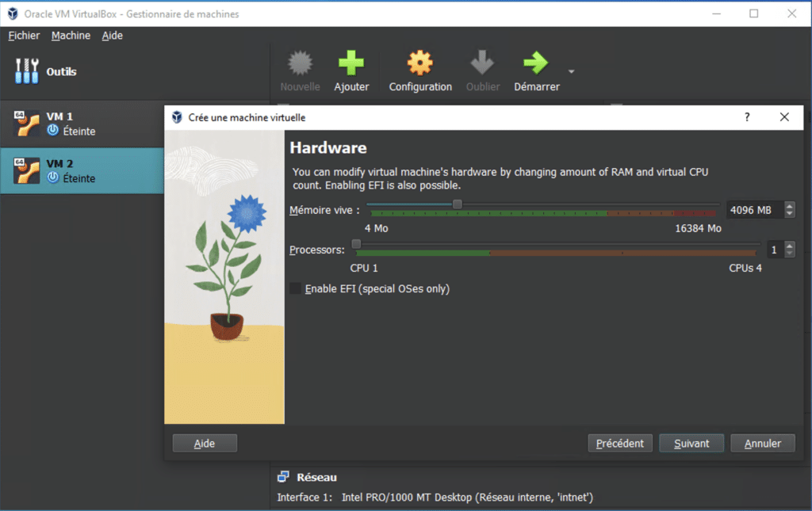Close the Crée une machine virtuelle dialog

point(784,117)
